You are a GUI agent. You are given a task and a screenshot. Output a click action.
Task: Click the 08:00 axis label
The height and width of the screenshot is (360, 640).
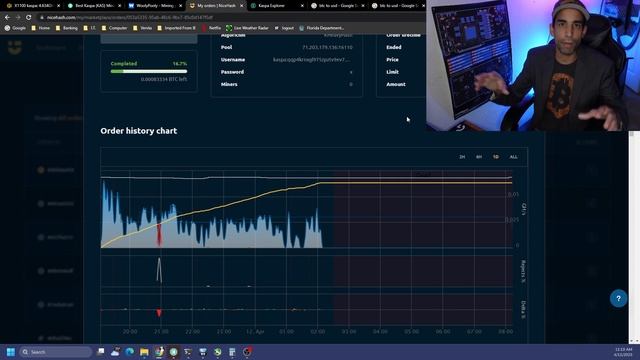coord(505,331)
